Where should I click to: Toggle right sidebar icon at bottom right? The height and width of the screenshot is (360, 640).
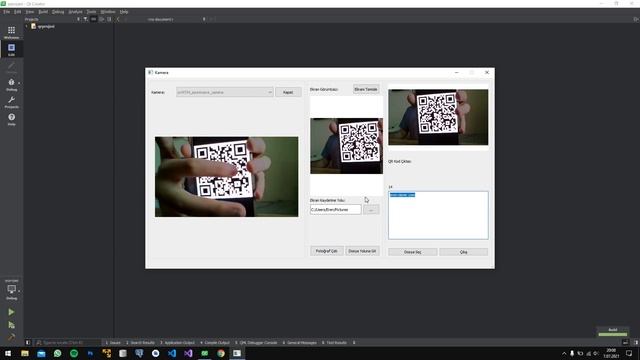pyautogui.click(x=636, y=342)
